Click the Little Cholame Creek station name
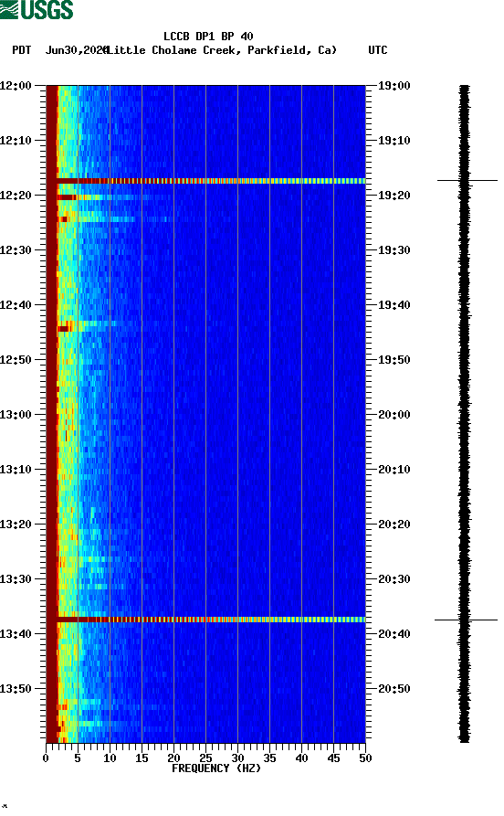Screen dimensions: 504x816 coord(222,50)
